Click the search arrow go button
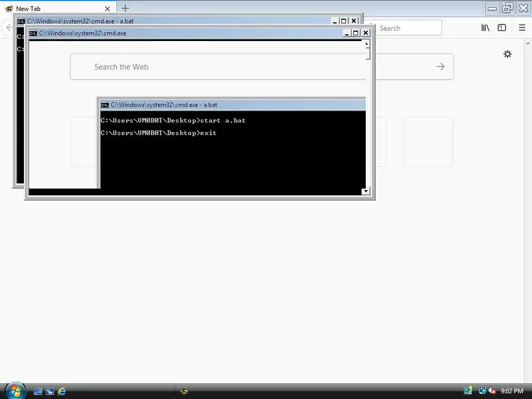532x399 pixels. (x=441, y=66)
